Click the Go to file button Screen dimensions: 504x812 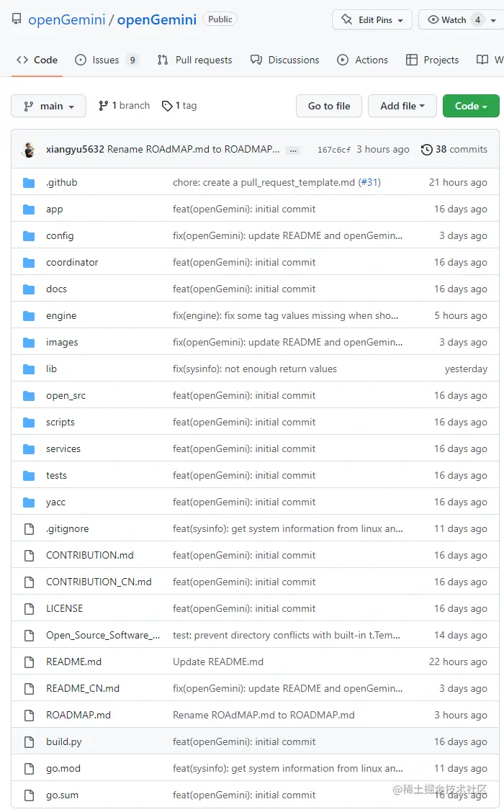click(329, 106)
